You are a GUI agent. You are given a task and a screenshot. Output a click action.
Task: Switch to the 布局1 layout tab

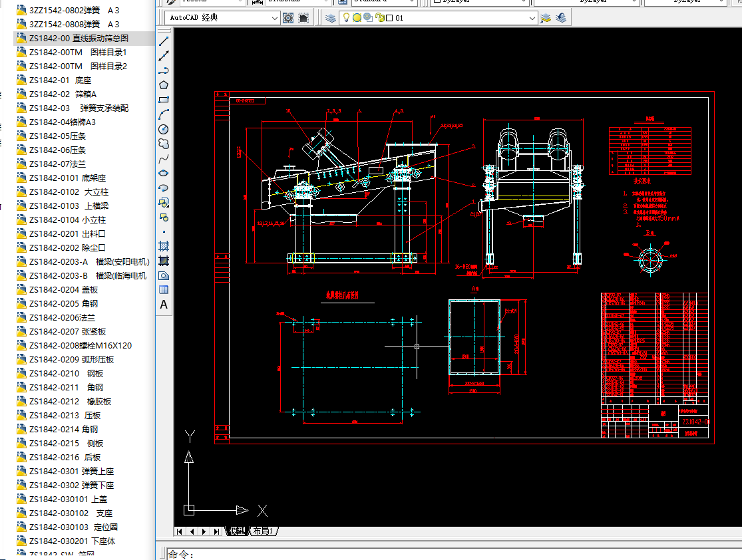(263, 531)
